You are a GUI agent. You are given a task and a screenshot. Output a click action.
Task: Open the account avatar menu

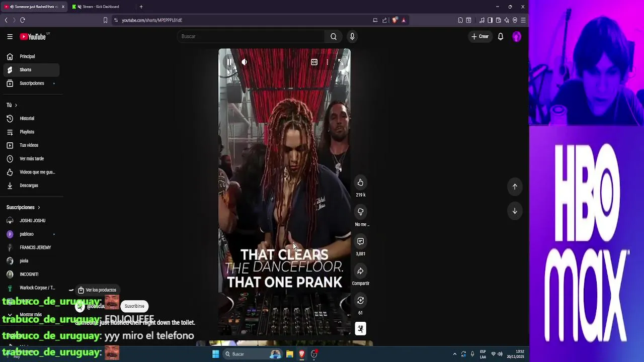coord(516,36)
